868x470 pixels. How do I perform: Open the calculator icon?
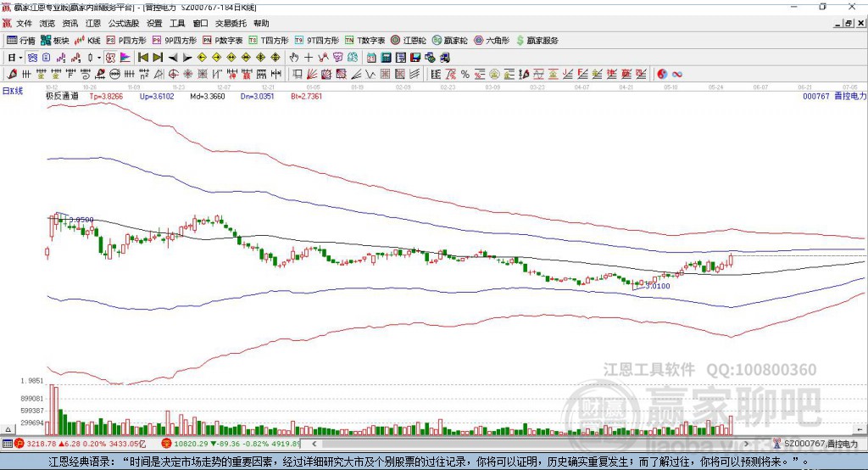click(x=386, y=58)
